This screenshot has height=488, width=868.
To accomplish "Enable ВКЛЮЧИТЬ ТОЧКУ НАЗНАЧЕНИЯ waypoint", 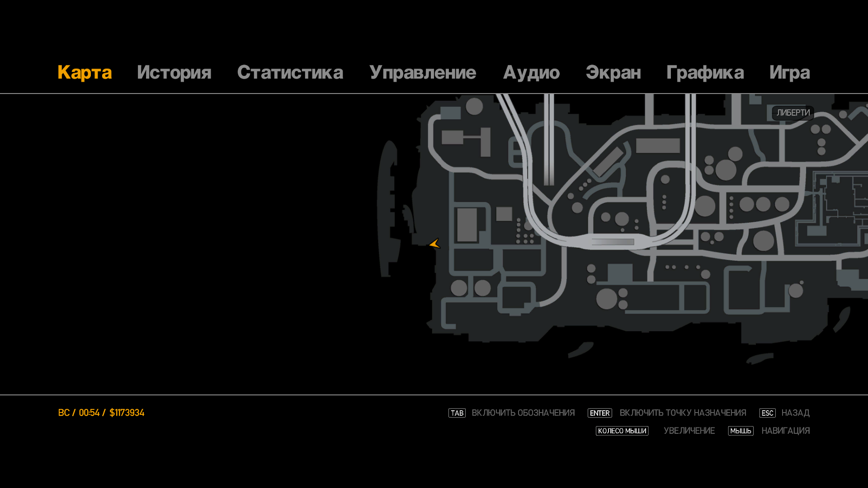I will [683, 413].
